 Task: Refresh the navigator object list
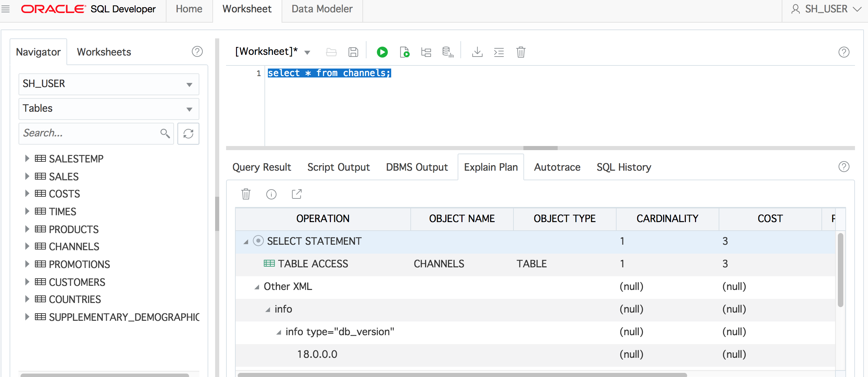tap(188, 133)
